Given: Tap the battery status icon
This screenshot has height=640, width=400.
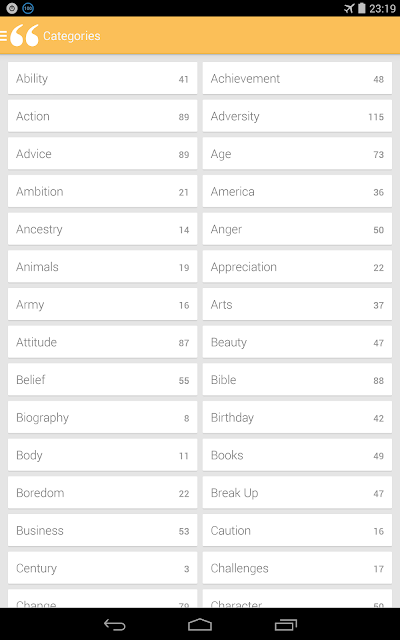Looking at the screenshot, I should pyautogui.click(x=362, y=8).
